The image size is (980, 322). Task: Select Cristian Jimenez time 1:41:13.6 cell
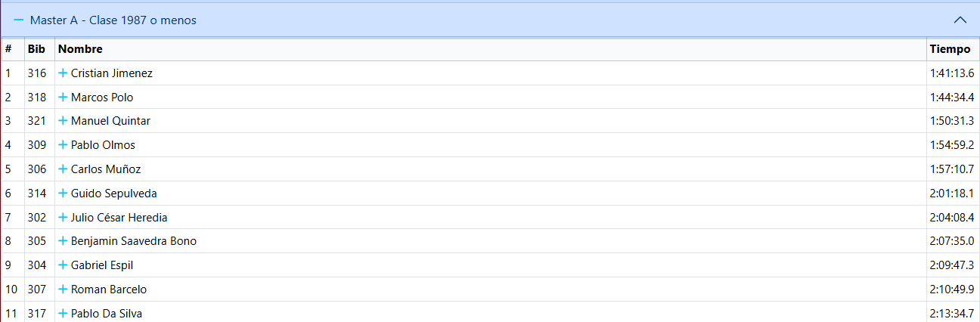click(x=951, y=73)
